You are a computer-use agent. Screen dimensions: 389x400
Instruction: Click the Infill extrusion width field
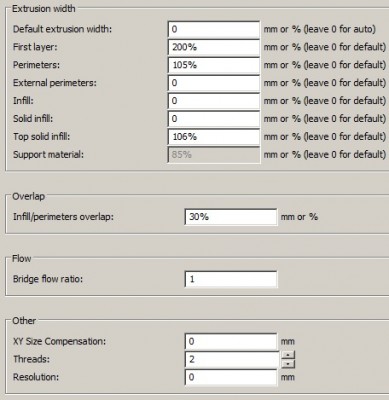[x=214, y=101]
